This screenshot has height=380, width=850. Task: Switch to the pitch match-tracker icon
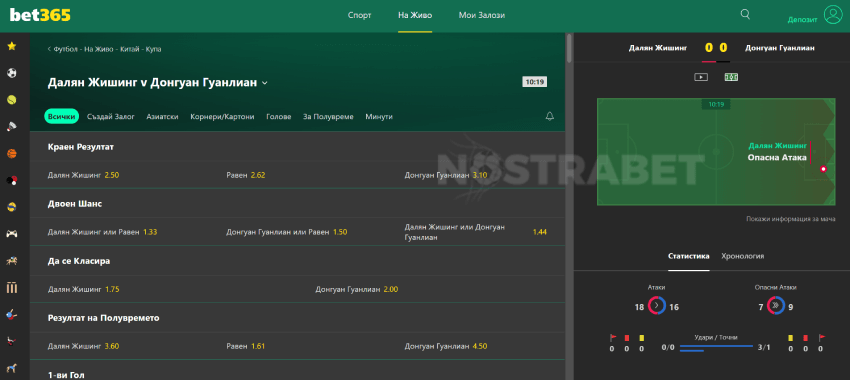[x=731, y=77]
